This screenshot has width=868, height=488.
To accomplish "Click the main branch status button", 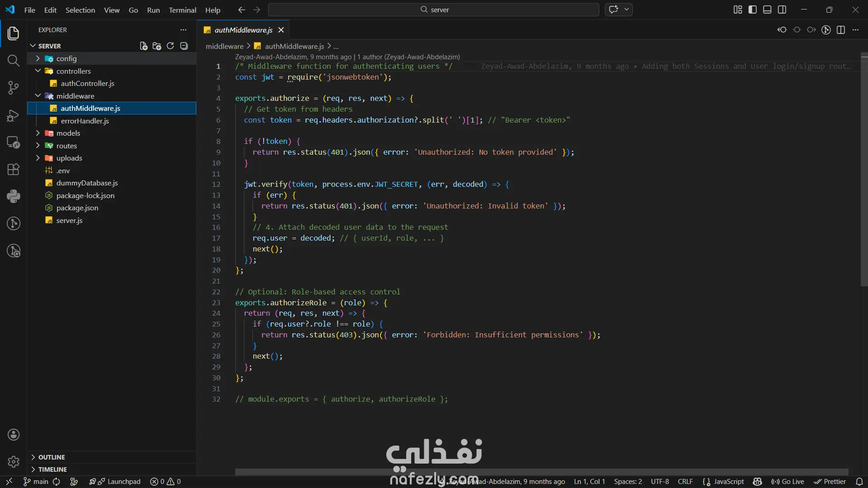I will (36, 482).
